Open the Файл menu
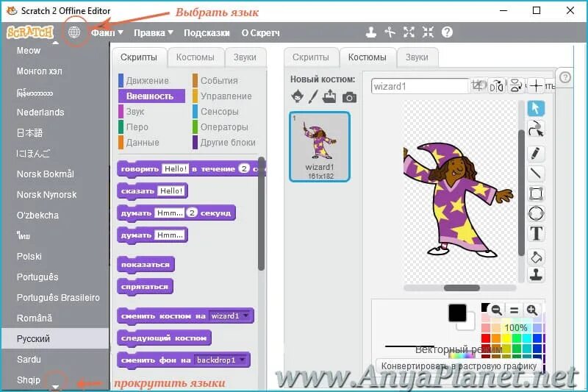 [x=107, y=32]
